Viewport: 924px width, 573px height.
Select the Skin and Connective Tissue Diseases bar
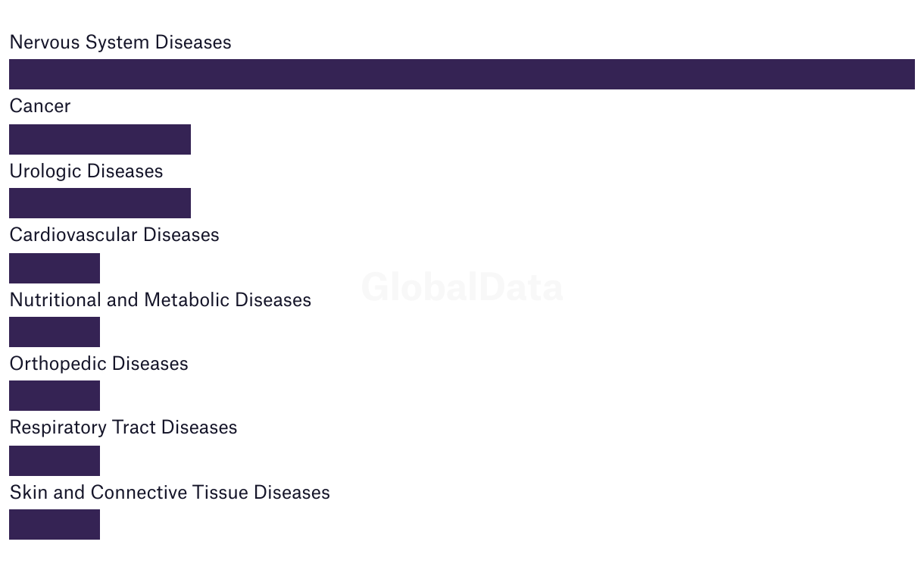[x=55, y=524]
